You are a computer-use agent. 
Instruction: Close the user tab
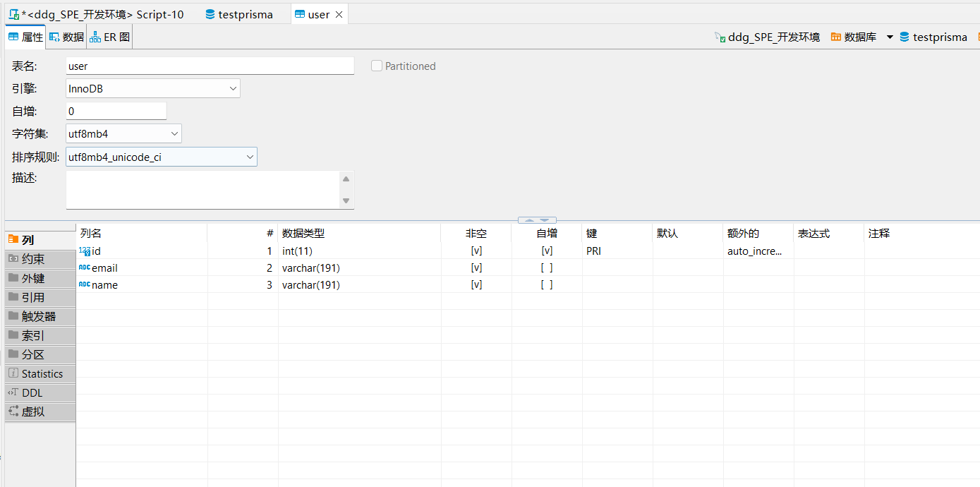pos(339,15)
